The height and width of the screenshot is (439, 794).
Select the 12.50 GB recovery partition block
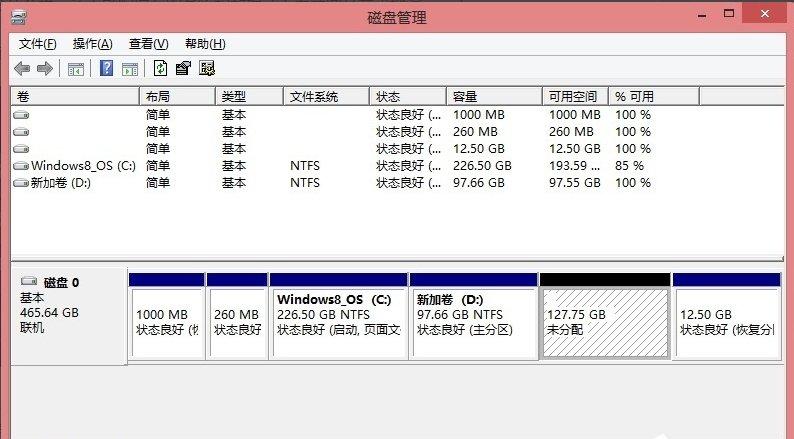(727, 316)
